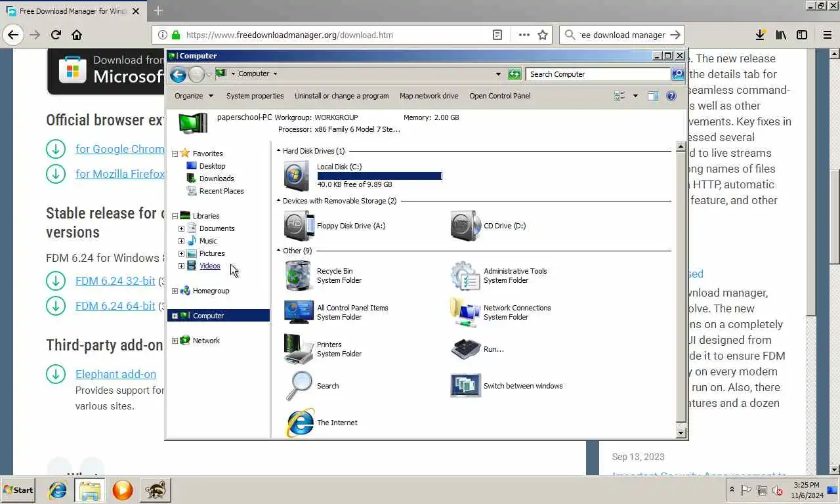Select Downloads in the Favorites tree

click(217, 178)
